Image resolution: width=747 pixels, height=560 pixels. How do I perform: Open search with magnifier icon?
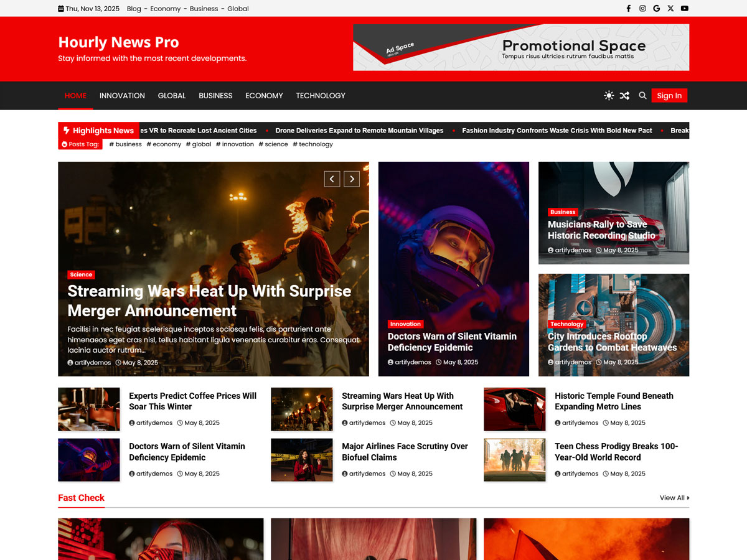tap(642, 96)
